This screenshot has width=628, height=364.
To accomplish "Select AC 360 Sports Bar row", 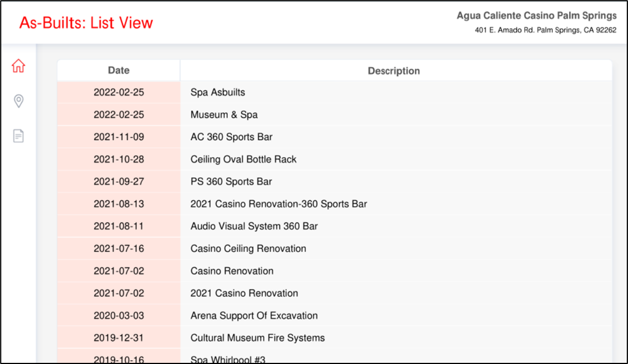I will (x=335, y=137).
